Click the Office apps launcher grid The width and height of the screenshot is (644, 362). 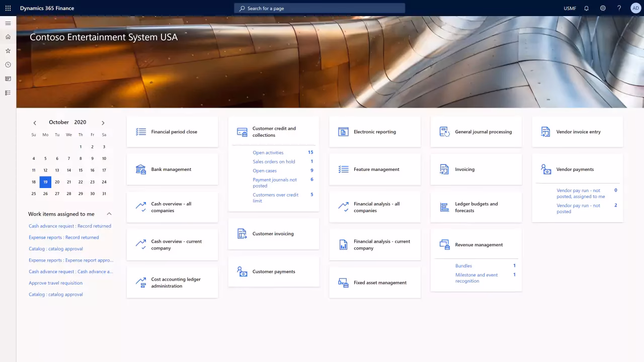coord(8,8)
